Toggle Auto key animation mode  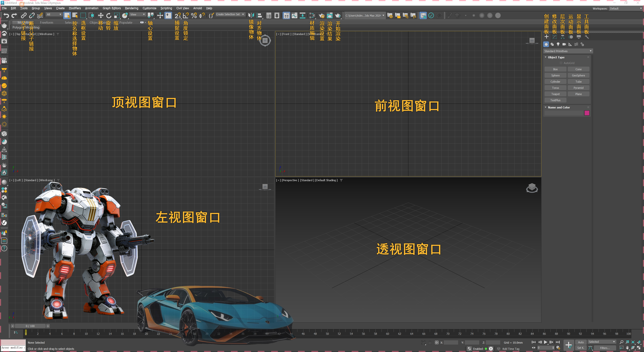[x=580, y=342]
